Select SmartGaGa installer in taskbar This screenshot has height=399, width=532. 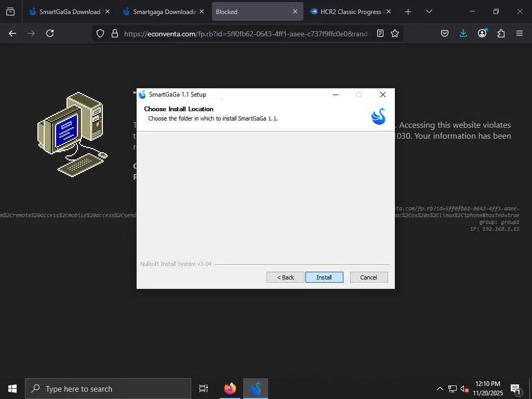click(256, 389)
